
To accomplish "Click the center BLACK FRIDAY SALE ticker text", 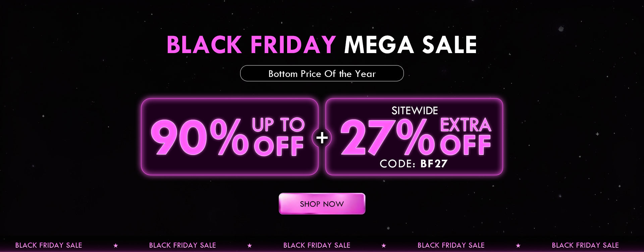I will pyautogui.click(x=317, y=245).
